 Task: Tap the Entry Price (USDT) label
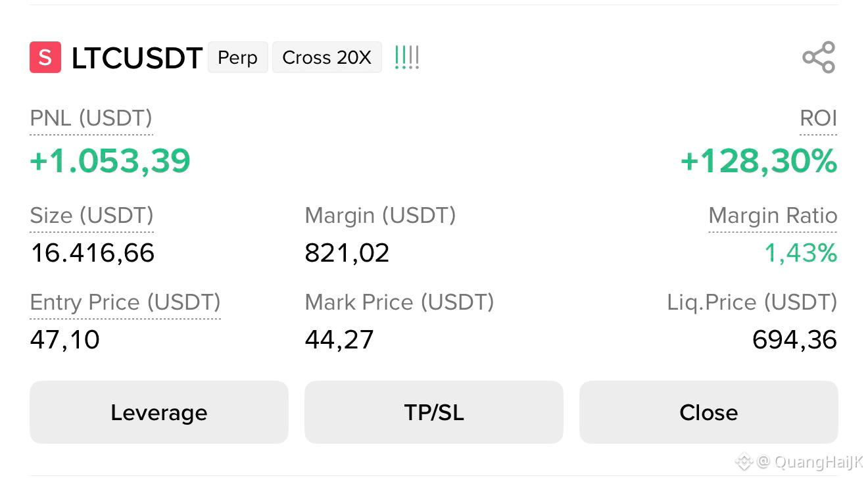pyautogui.click(x=126, y=302)
